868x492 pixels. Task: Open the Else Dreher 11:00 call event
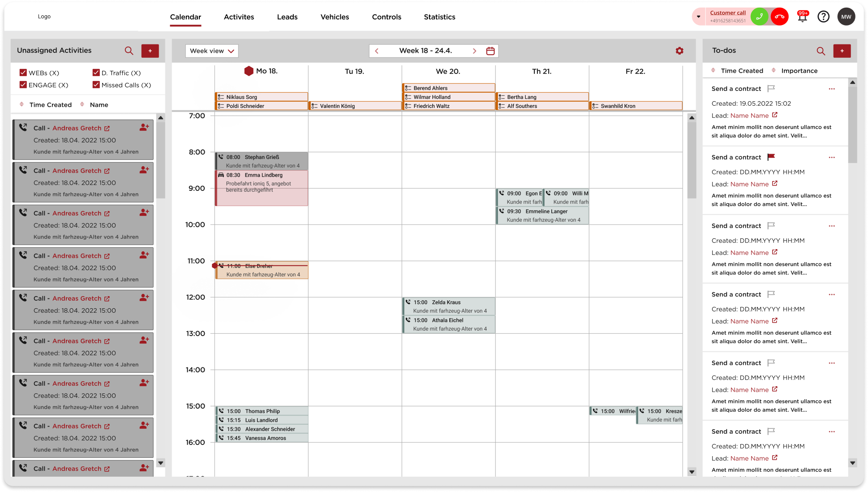(x=262, y=270)
